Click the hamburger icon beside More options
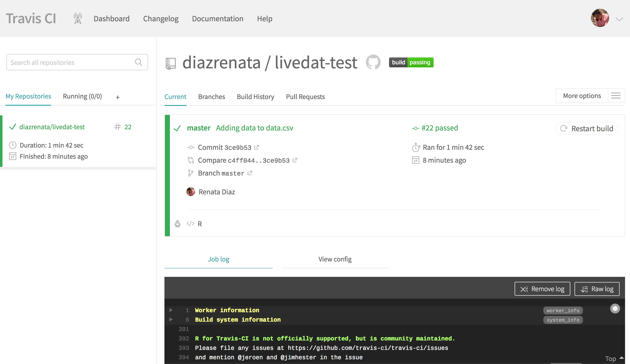The width and height of the screenshot is (630, 364). click(x=616, y=96)
